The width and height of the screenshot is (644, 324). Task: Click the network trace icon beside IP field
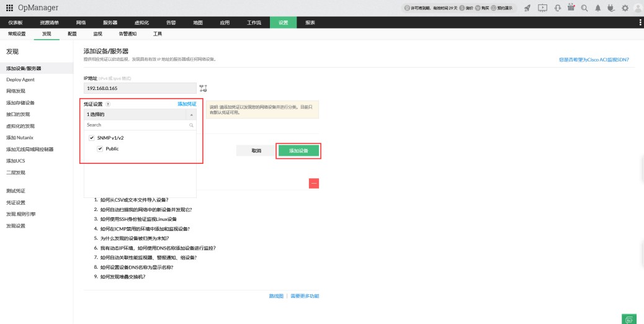pos(202,88)
